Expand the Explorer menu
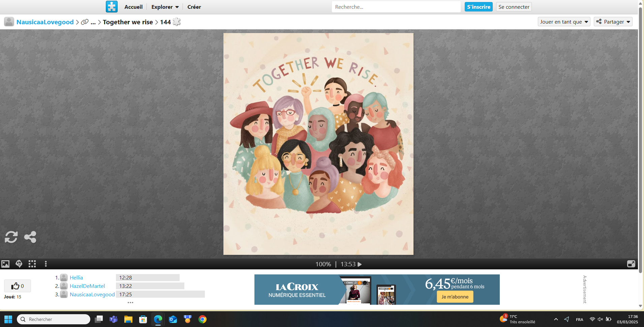 pos(165,7)
